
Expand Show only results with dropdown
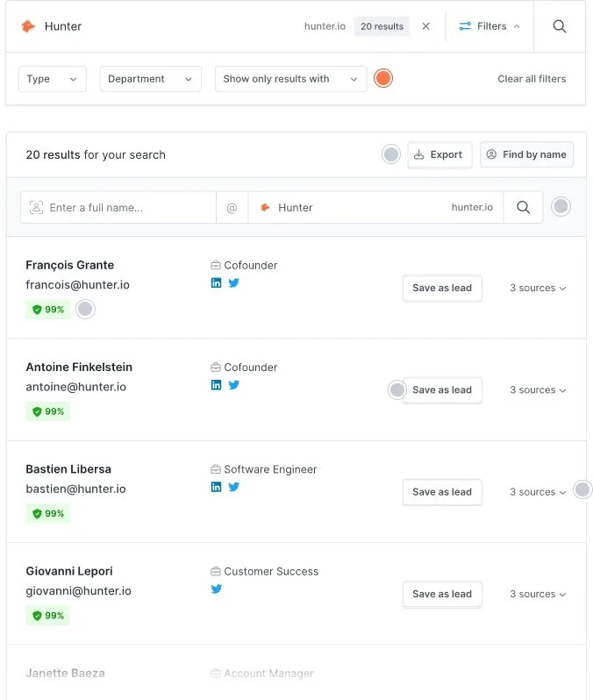coord(290,79)
